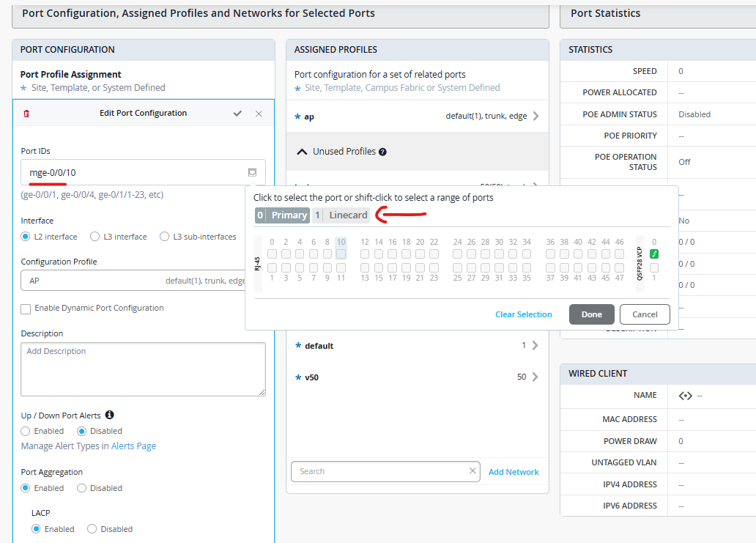756x543 pixels.
Task: Show Up / Down Port Alerts info icon
Action: coord(109,415)
